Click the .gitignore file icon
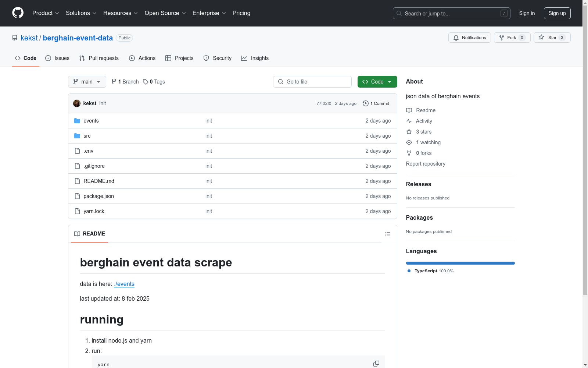The image size is (588, 368). pyautogui.click(x=77, y=166)
